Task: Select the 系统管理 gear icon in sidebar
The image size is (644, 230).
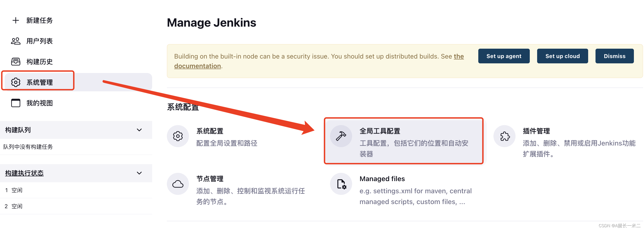Action: click(x=15, y=82)
